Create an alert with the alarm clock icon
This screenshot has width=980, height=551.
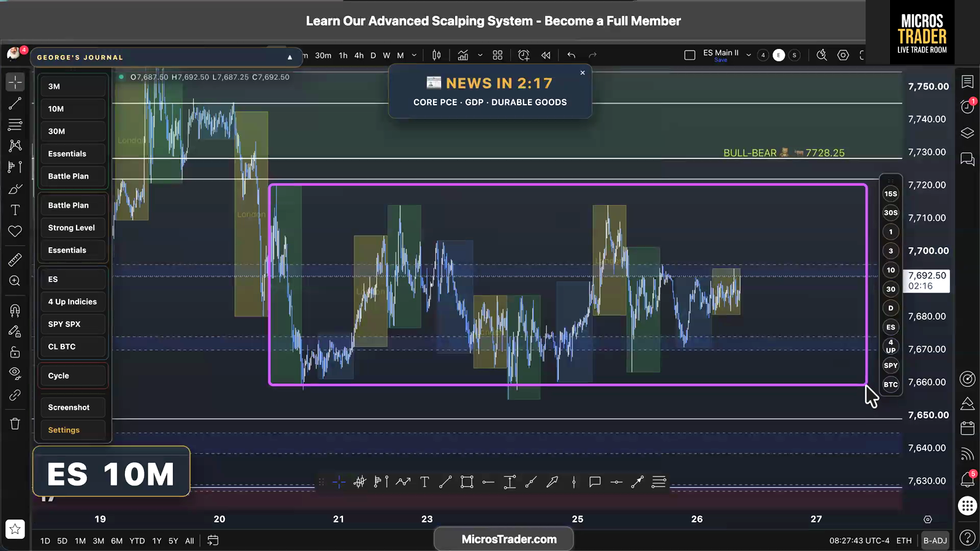524,55
